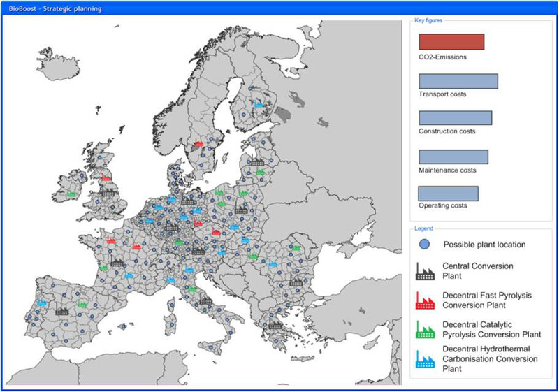The width and height of the screenshot is (559, 392).
Task: Select the green catalytic plant in Hungary
Action: point(253,256)
